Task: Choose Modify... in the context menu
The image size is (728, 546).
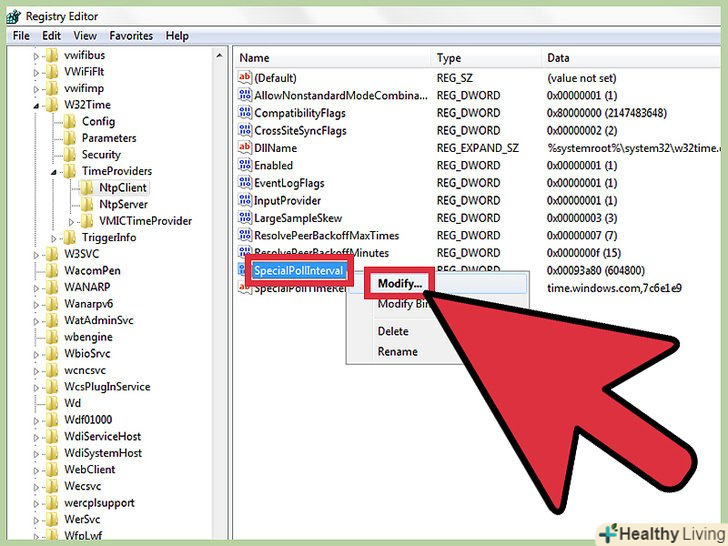Action: (x=400, y=283)
